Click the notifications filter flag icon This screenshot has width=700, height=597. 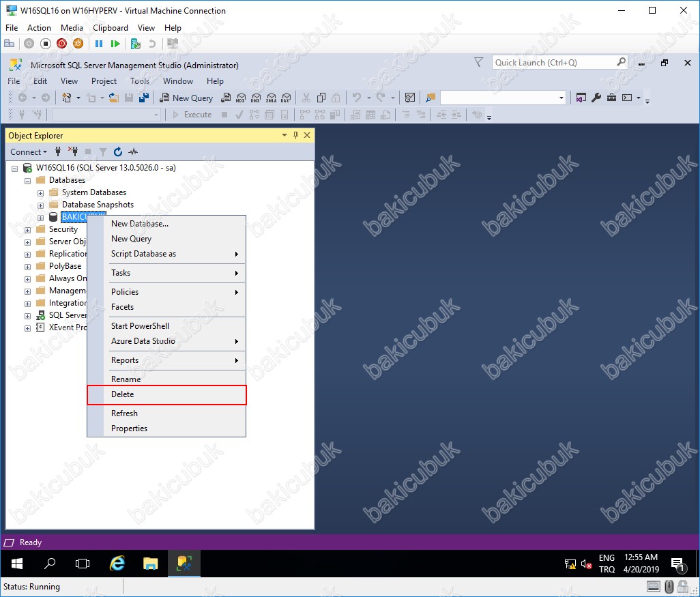478,62
